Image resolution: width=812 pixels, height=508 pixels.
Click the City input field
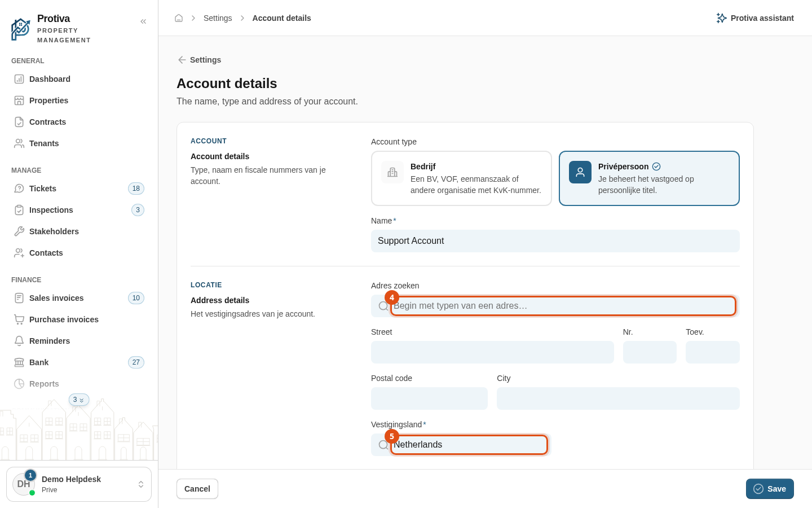618,398
